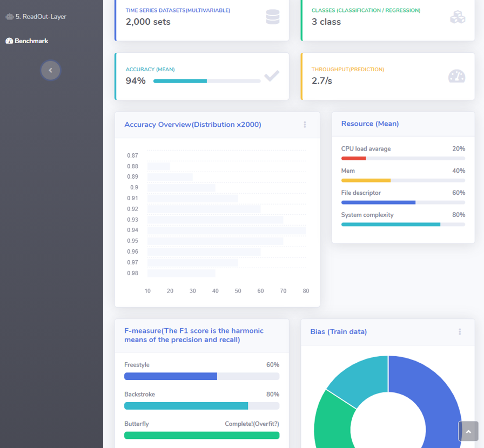Click the robot icon beside ReadOut-Layer
Viewport: 484px width, 448px height.
[x=10, y=17]
